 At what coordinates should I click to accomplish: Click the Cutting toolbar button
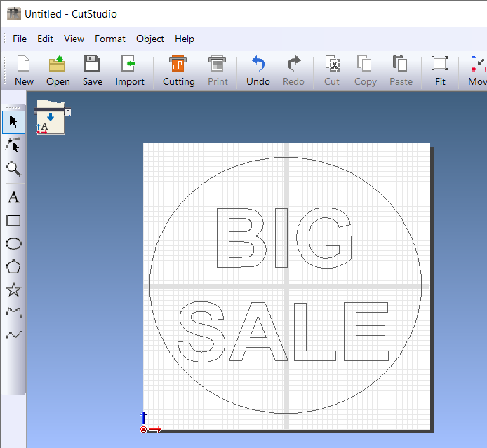pyautogui.click(x=178, y=72)
